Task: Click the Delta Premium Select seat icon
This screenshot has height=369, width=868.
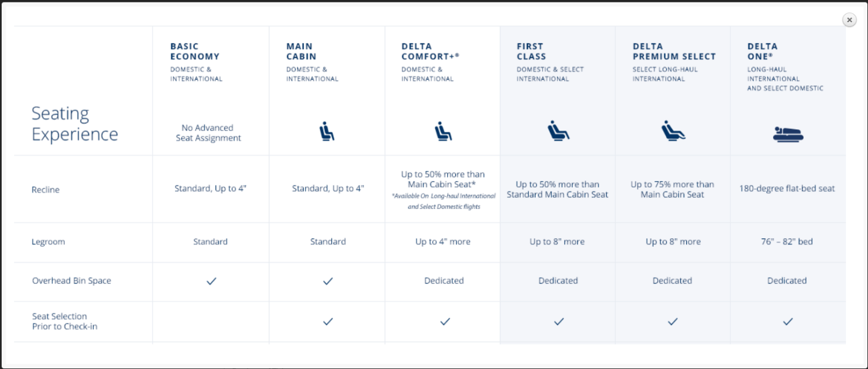Action: click(x=673, y=131)
